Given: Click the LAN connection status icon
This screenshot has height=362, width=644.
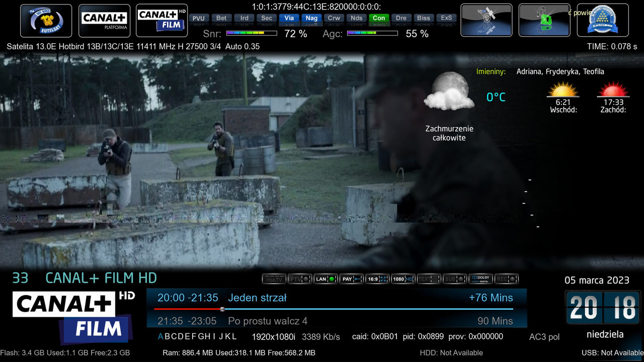Looking at the screenshot, I should [x=326, y=279].
